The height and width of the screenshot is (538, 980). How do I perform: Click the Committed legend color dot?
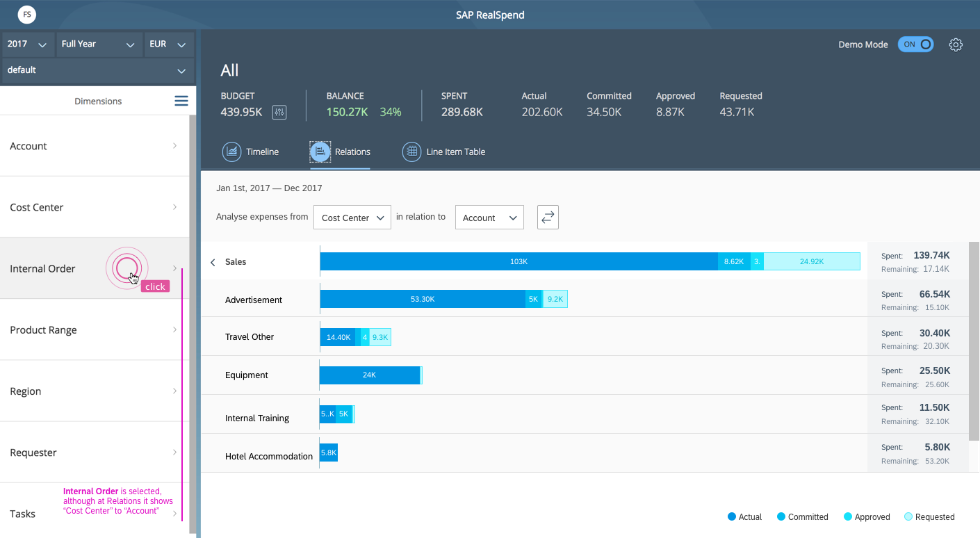[781, 516]
